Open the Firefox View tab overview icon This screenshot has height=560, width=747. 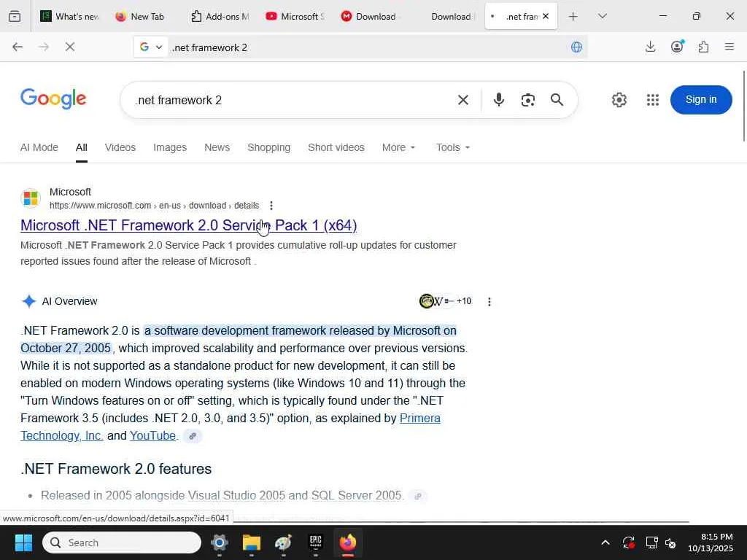[x=15, y=16]
